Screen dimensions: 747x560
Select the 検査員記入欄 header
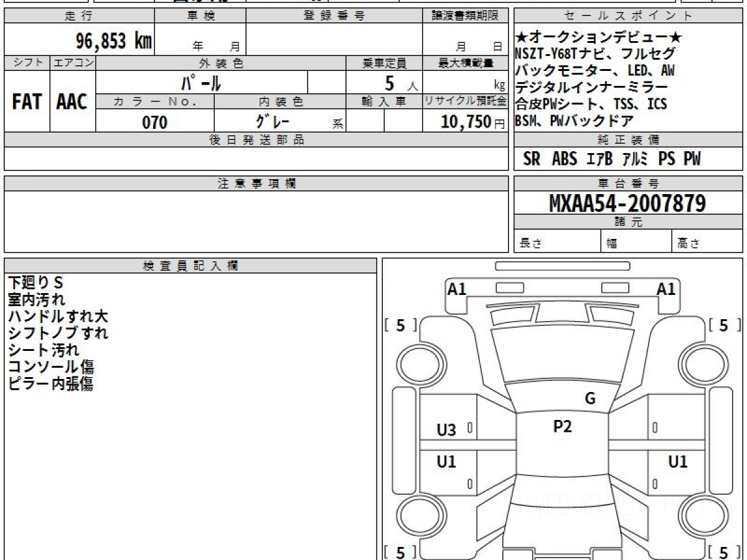tap(190, 266)
